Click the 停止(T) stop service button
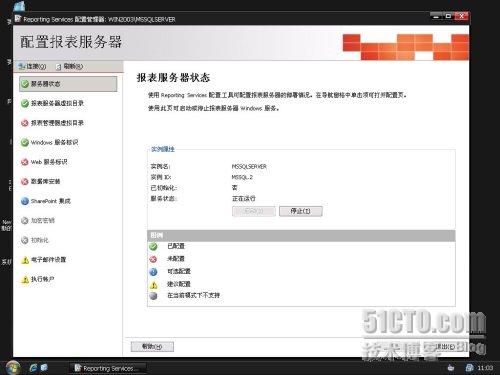 click(x=301, y=211)
